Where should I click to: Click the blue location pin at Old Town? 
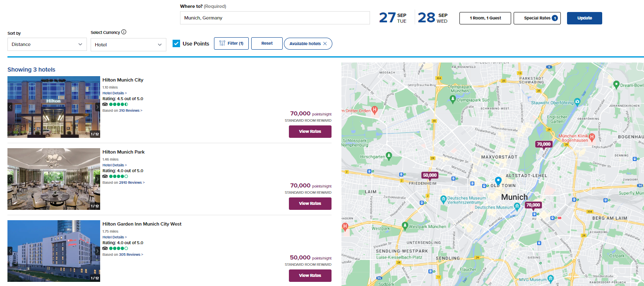[x=498, y=181]
